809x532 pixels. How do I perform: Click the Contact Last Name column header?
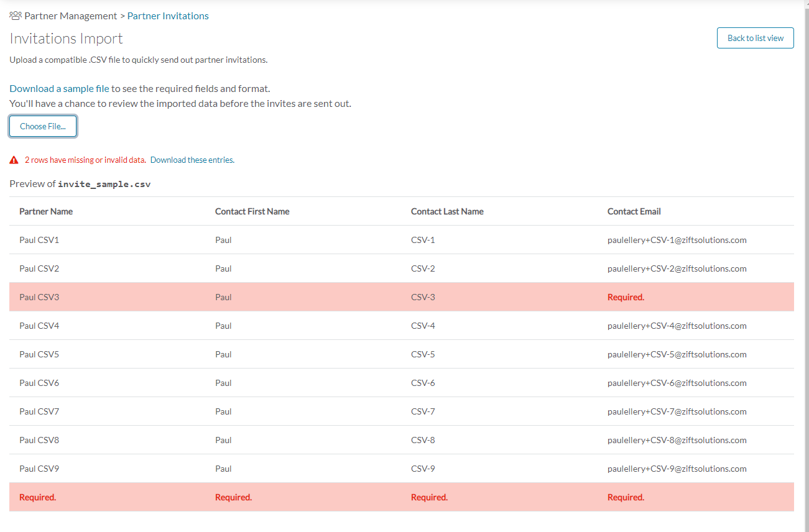click(x=447, y=211)
